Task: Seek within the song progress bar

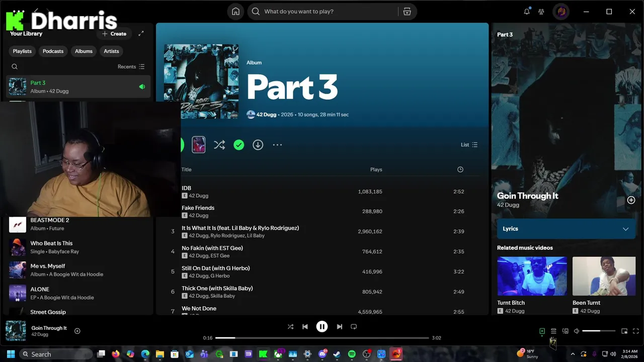Action: tap(322, 338)
